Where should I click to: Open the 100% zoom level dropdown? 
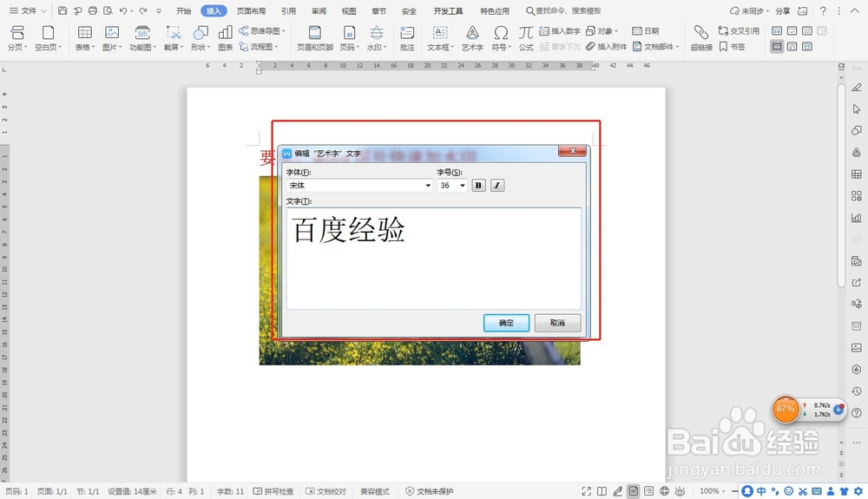click(x=712, y=491)
